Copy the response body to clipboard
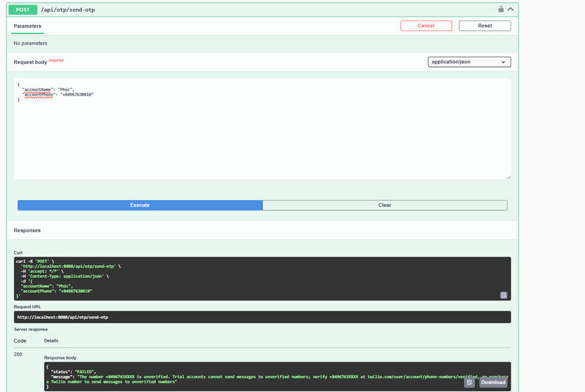Viewport: 585px width, 392px height. (x=469, y=382)
